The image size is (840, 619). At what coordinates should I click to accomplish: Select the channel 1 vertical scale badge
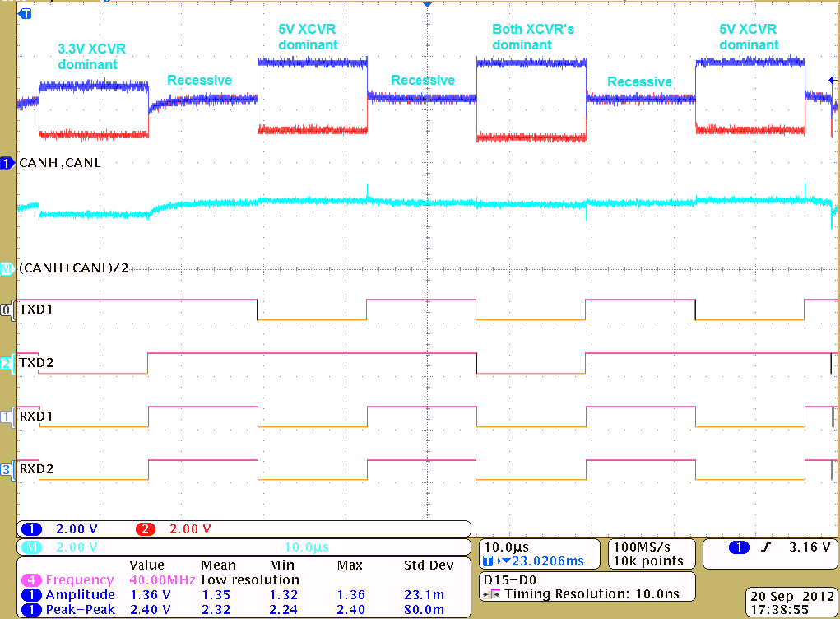tap(31, 528)
